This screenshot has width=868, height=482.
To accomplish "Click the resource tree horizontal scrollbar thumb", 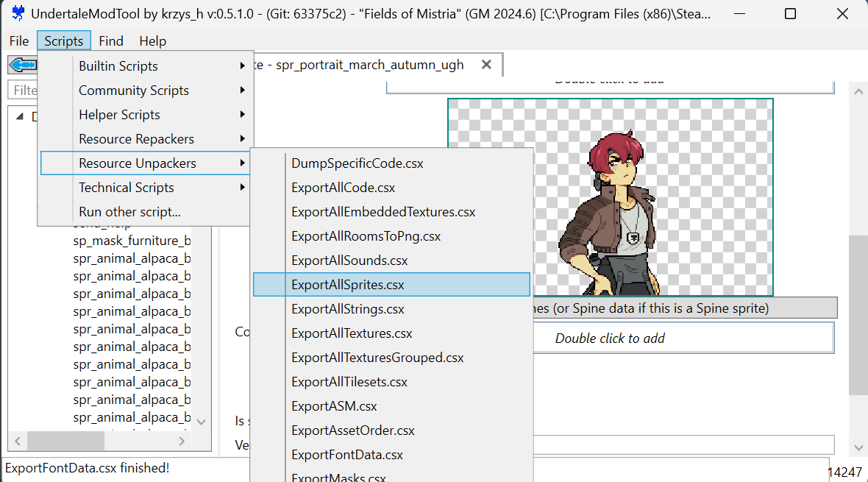I will (x=66, y=441).
